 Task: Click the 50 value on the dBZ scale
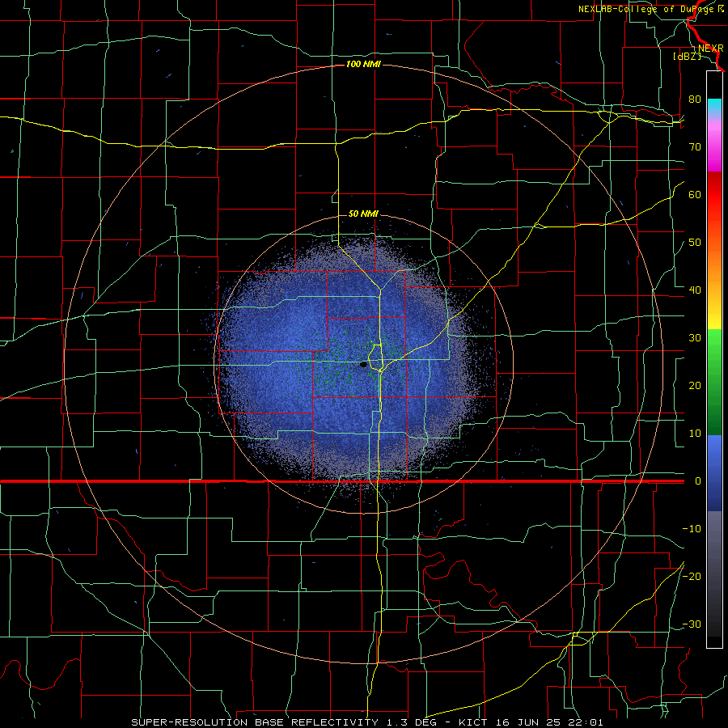click(x=695, y=243)
